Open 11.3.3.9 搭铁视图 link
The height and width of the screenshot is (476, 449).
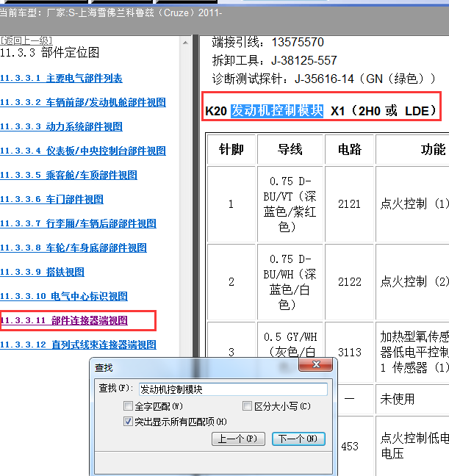[x=42, y=272]
